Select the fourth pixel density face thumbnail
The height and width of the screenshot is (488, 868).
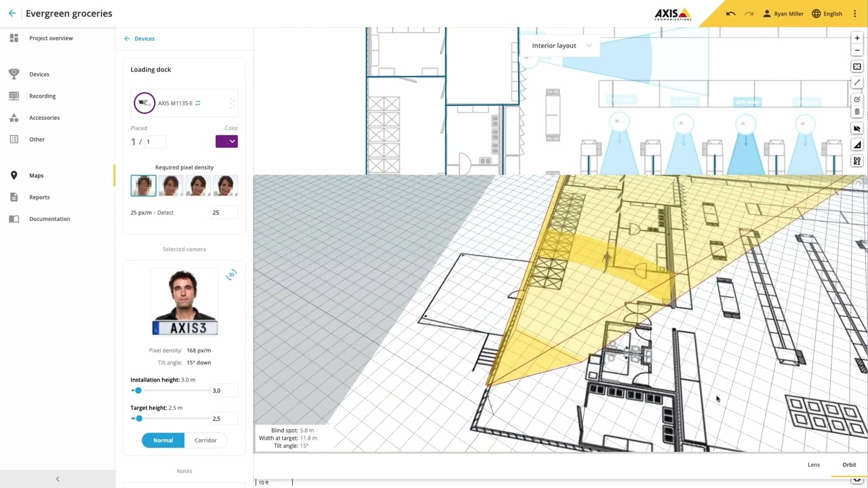tap(224, 186)
